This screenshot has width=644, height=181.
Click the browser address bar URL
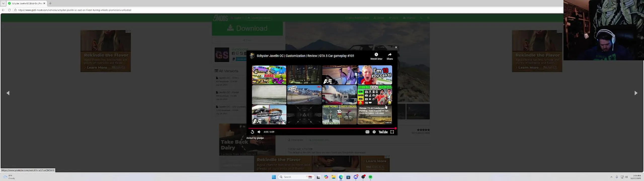74,10
